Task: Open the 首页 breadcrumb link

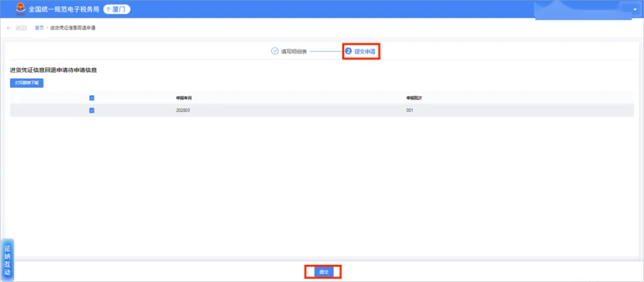Action: 39,28
